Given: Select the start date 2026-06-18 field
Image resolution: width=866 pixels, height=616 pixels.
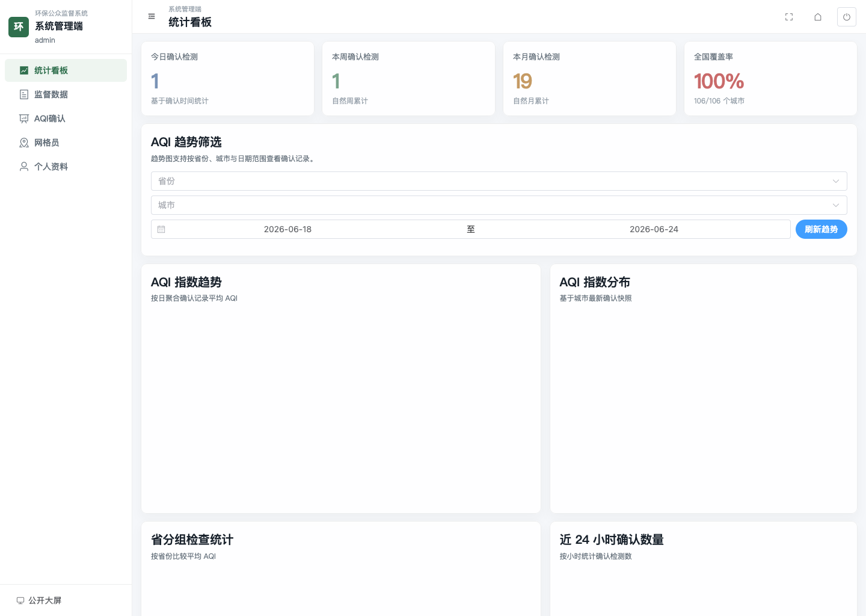Looking at the screenshot, I should [287, 229].
